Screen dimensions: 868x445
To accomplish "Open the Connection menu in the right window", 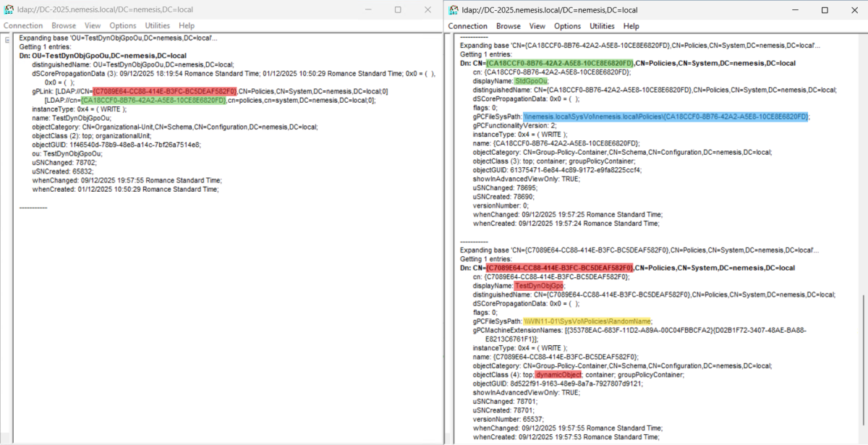I will click(467, 26).
